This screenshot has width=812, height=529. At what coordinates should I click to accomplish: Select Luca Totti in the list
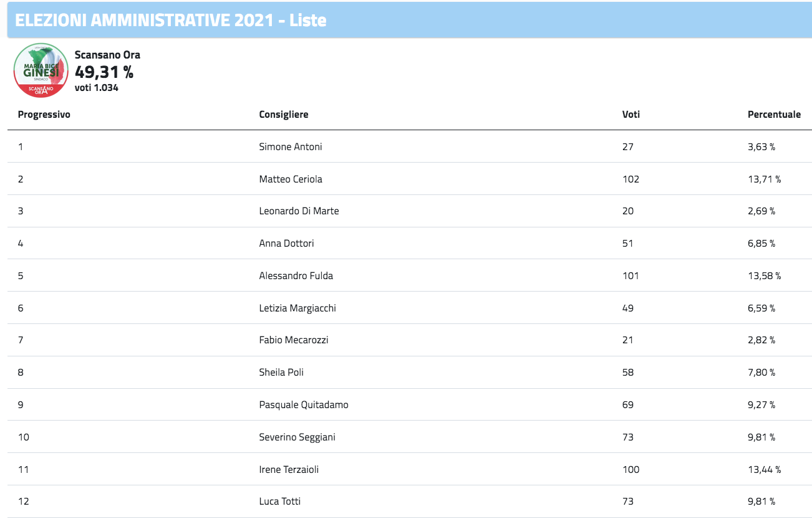(x=279, y=502)
